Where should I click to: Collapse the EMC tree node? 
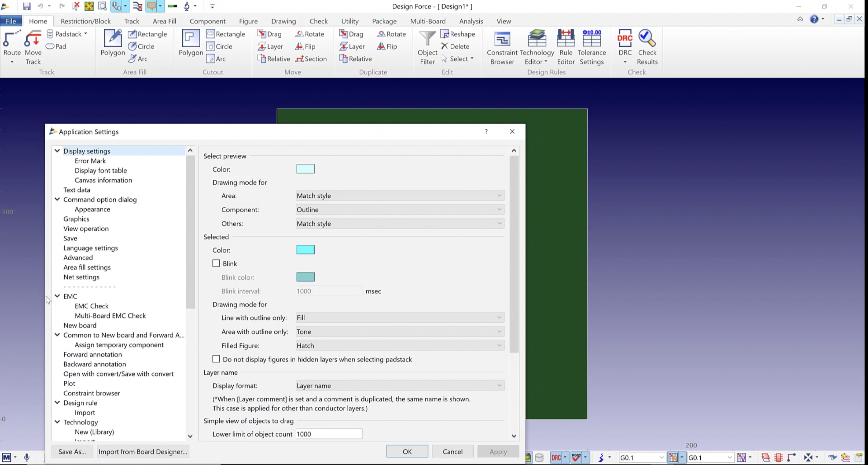tap(57, 296)
